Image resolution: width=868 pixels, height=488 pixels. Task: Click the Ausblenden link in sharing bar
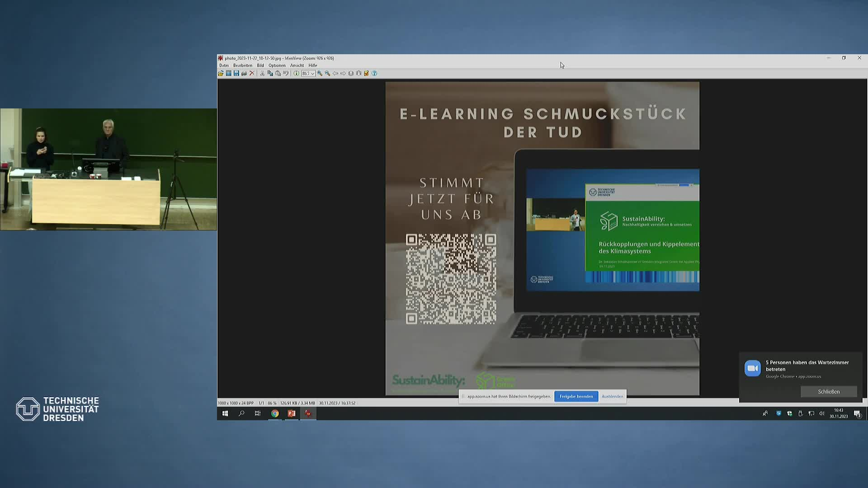tap(613, 396)
